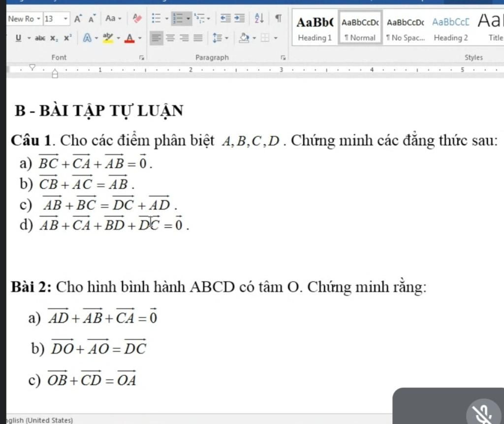Toggle the Show Paragraph Marks icon

(x=278, y=18)
